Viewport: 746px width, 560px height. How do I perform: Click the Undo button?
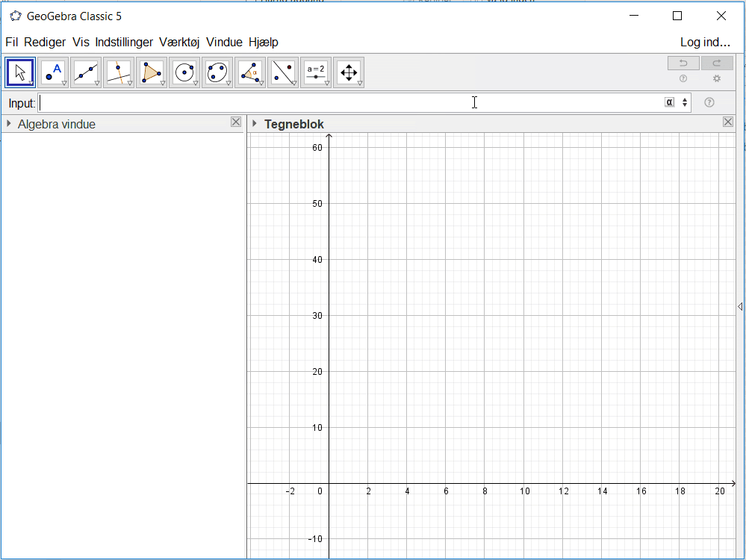(x=683, y=63)
